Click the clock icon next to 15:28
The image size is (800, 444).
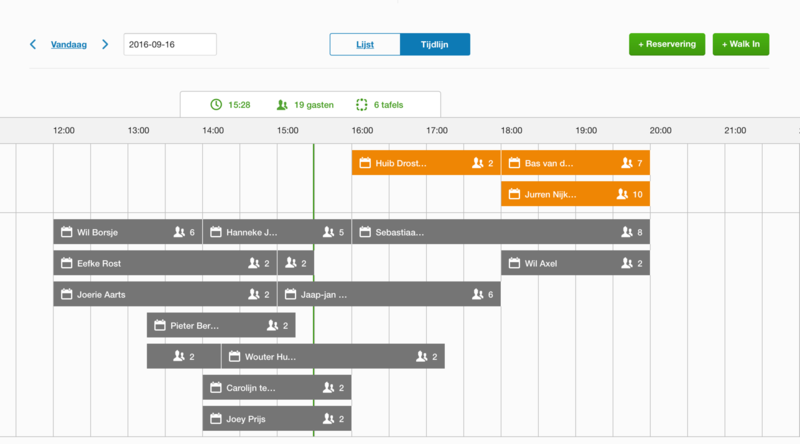[216, 105]
